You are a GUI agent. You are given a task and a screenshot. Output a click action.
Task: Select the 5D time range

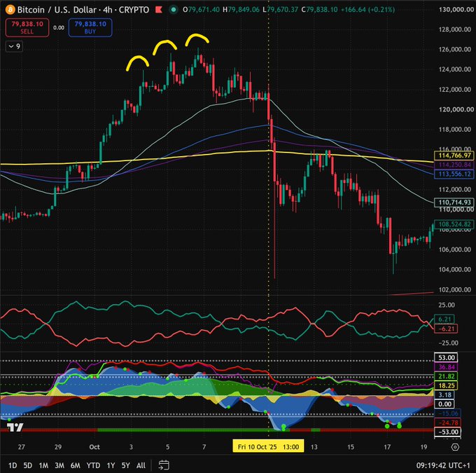click(x=28, y=465)
